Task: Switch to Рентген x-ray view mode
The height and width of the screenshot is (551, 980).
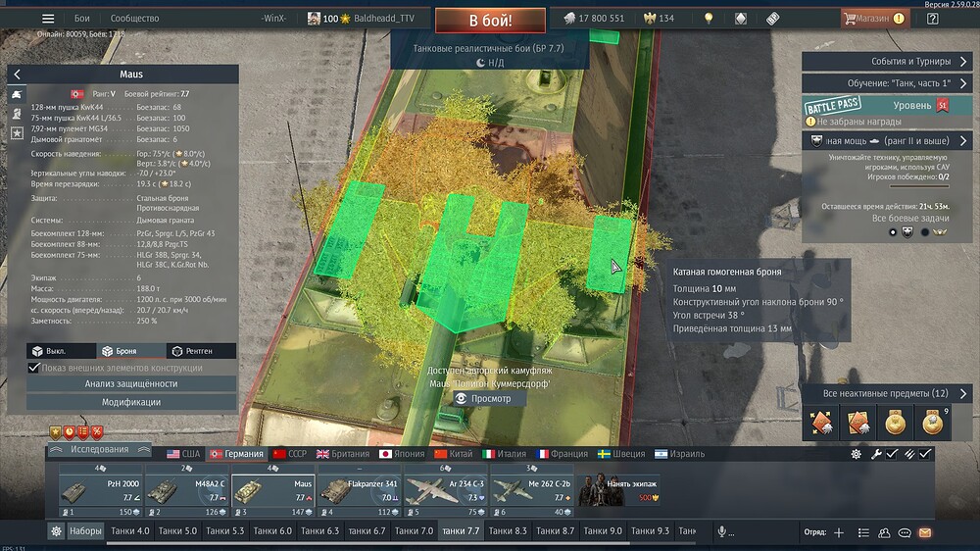Action: pos(201,351)
